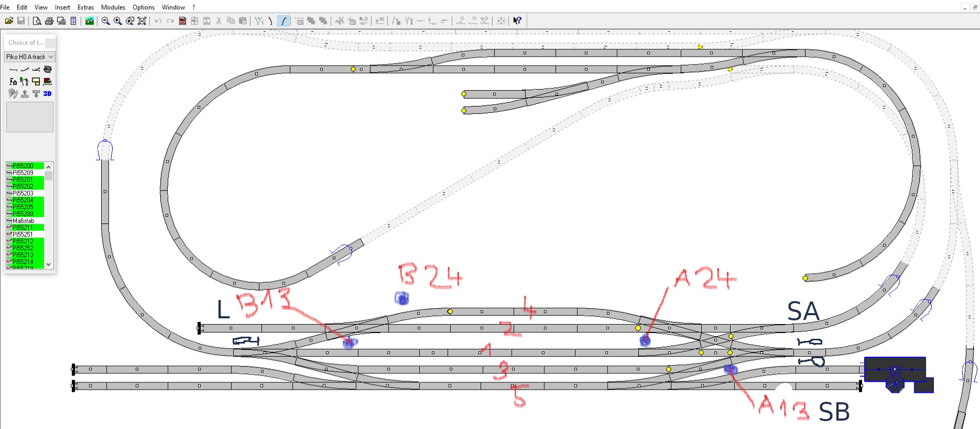Viewport: 980px width, 429px height.
Task: Click the red parts list document icon
Action: coord(182,21)
